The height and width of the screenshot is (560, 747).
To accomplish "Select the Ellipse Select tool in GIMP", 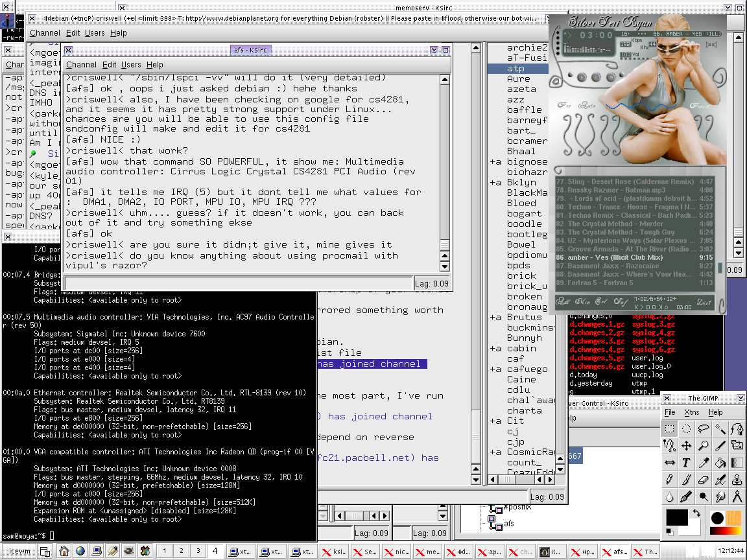I will [686, 428].
